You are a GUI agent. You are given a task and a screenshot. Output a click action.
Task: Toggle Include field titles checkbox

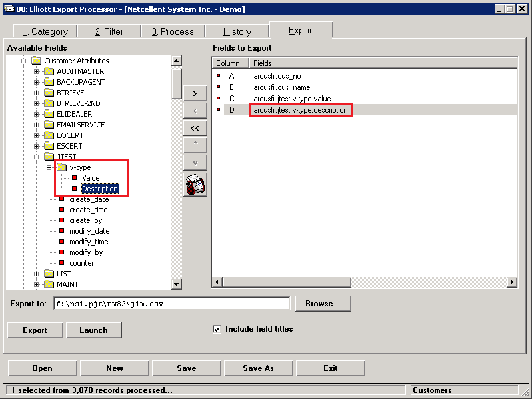[217, 329]
